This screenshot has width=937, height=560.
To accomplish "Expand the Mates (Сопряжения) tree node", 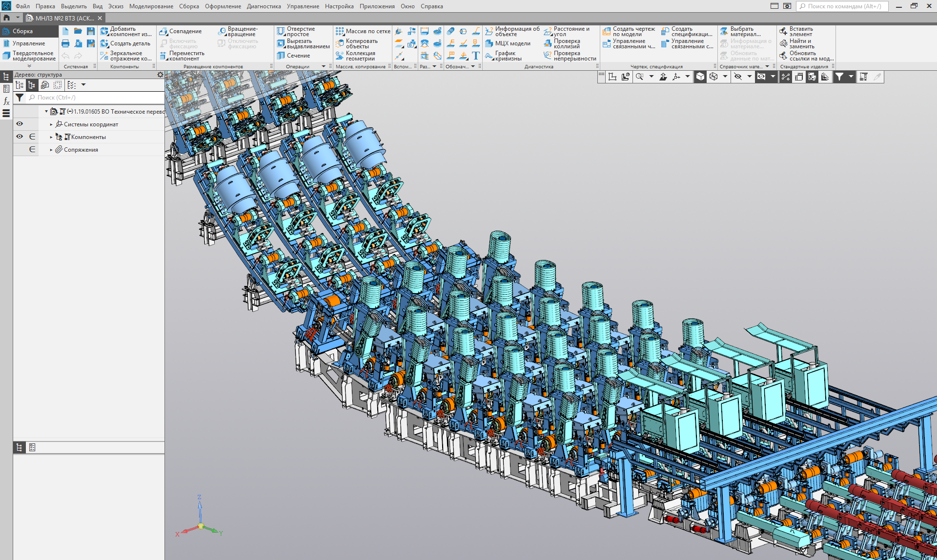I will [x=51, y=150].
